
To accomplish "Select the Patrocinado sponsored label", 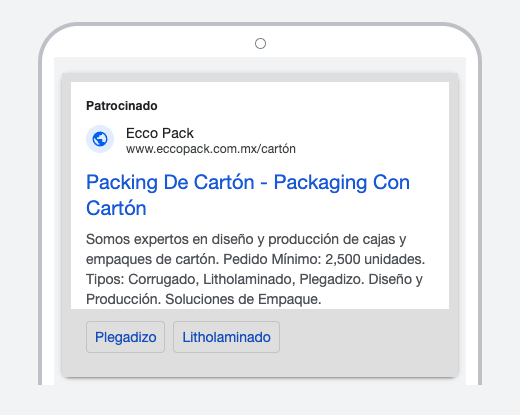I will coord(122,106).
